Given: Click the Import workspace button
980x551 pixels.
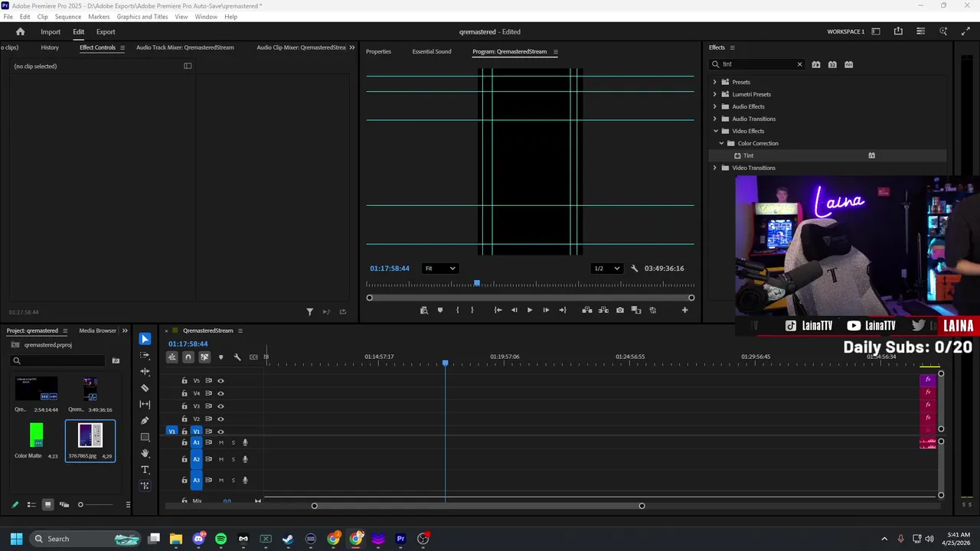Looking at the screenshot, I should (x=51, y=31).
